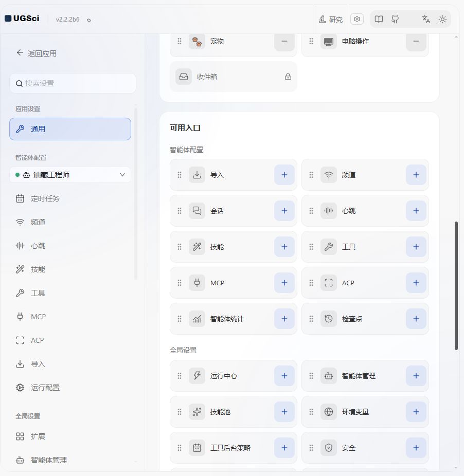Screen dimensions: 464x476
Task: Click the book documentation icon in header
Action: pos(379,20)
